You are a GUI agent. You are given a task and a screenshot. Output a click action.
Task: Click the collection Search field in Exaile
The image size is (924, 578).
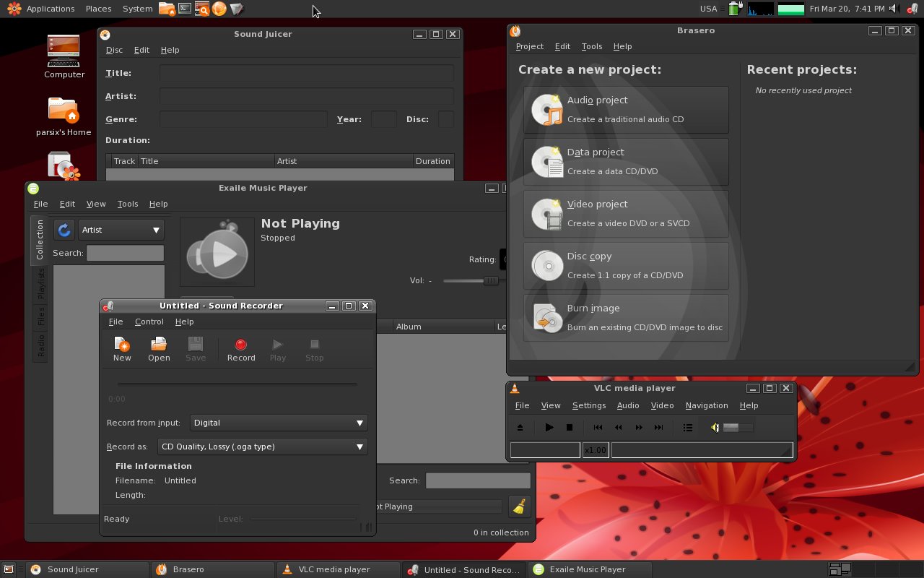[126, 253]
